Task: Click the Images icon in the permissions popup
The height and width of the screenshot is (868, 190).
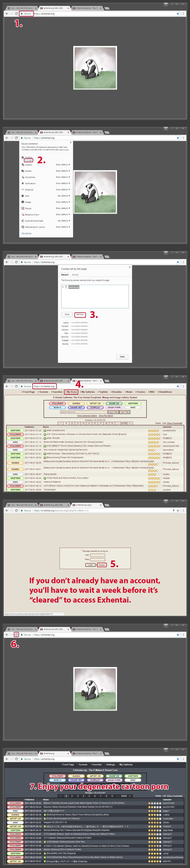Action: pos(23,202)
